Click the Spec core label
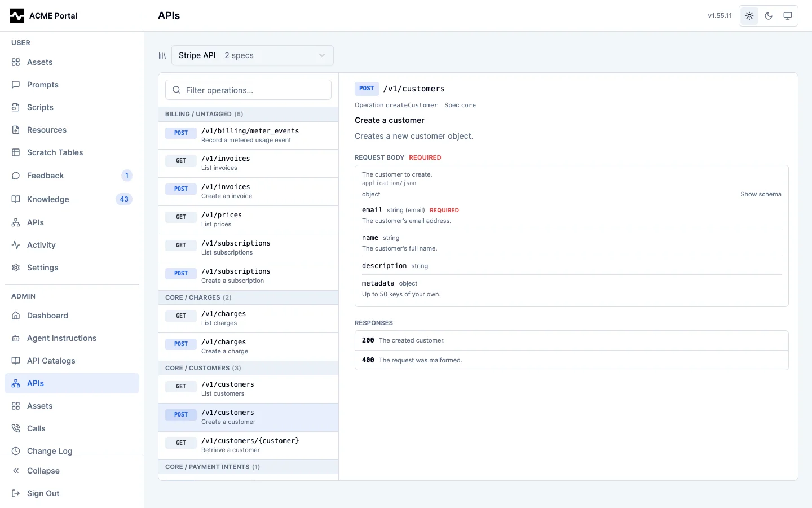This screenshot has width=812, height=508. [460, 105]
